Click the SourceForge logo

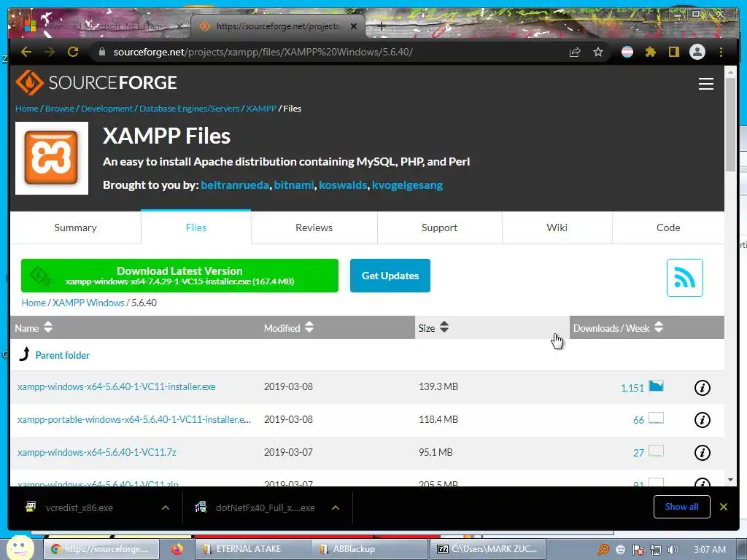point(96,83)
